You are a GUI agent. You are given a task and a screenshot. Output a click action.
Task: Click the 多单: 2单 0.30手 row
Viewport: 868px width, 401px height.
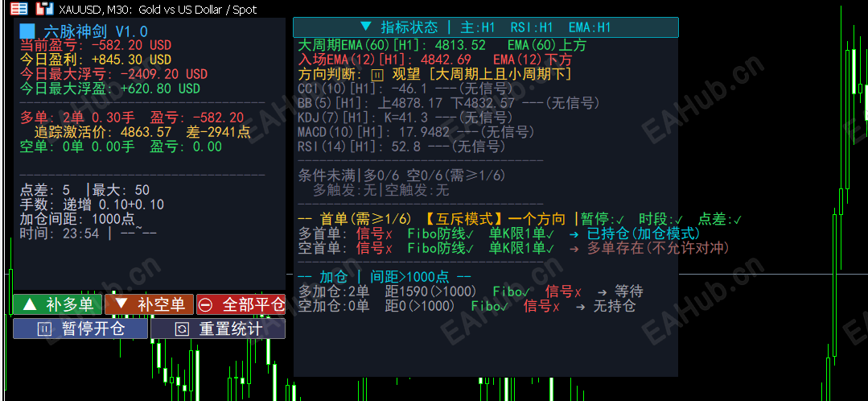[x=132, y=118]
